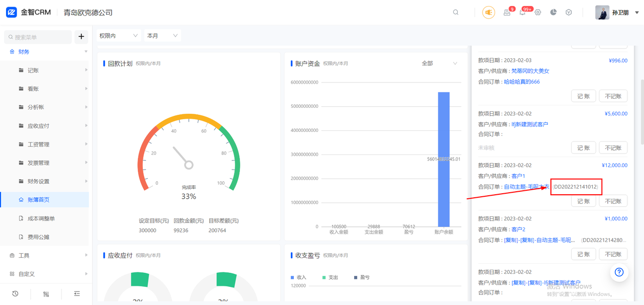644x305 pixels.
Task: Toggle the 盈亏 legend in 收支盈亏 chart
Action: (x=362, y=277)
